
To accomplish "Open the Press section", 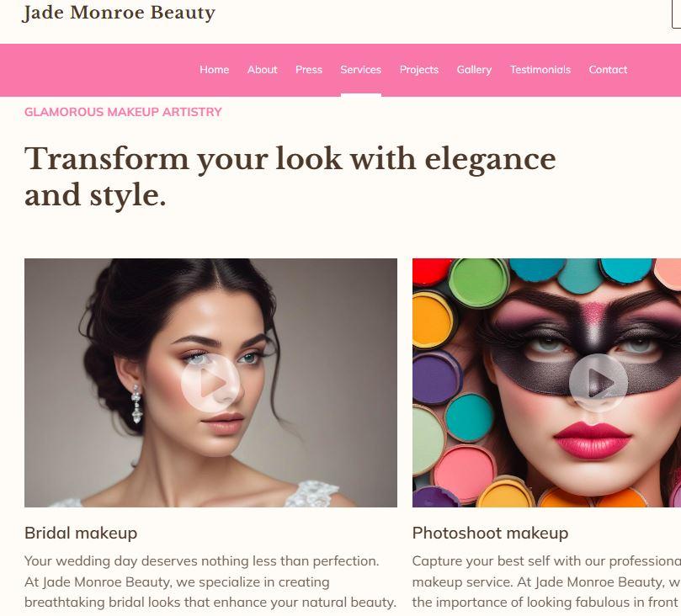I will (309, 70).
